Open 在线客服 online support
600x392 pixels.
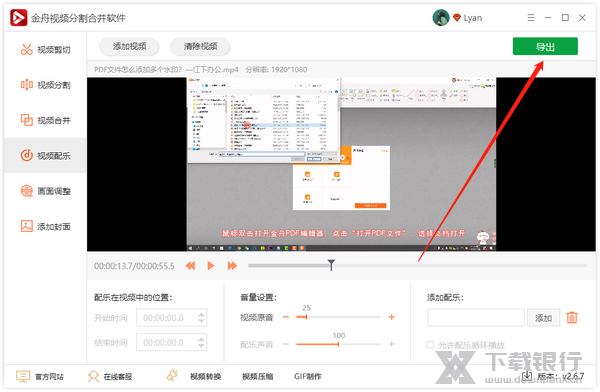point(110,377)
